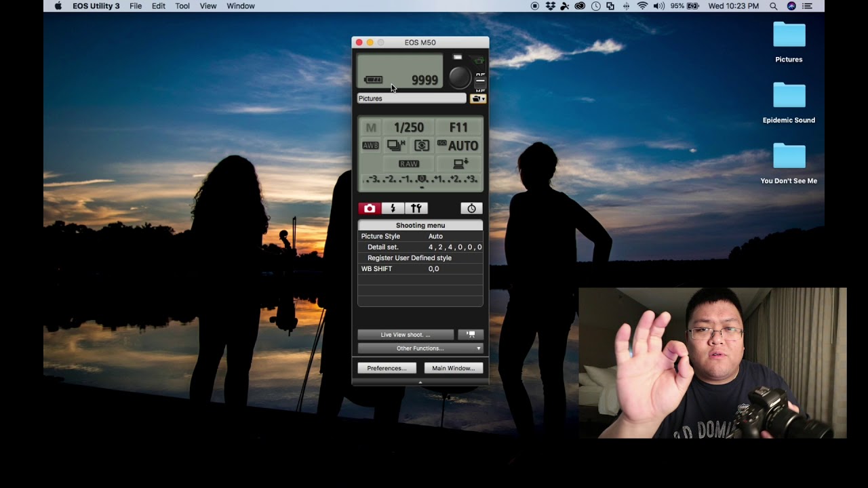Open Preferences
Image resolution: width=868 pixels, height=488 pixels.
coord(387,368)
